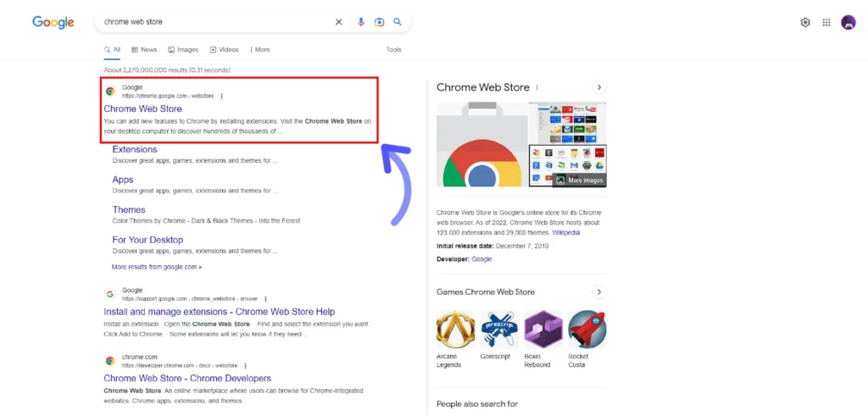Open Gorescript game icon
Screen dimensions: 868x416
point(499,329)
